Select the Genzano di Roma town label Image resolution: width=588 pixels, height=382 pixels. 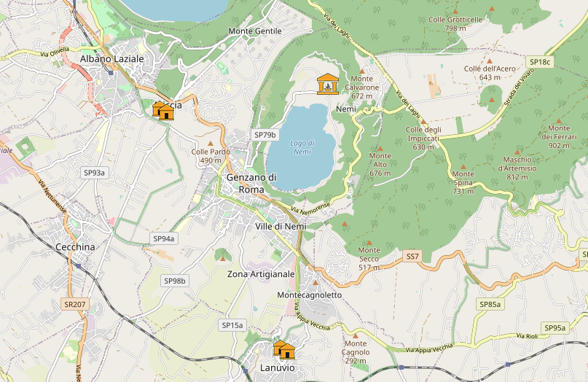pyautogui.click(x=251, y=183)
